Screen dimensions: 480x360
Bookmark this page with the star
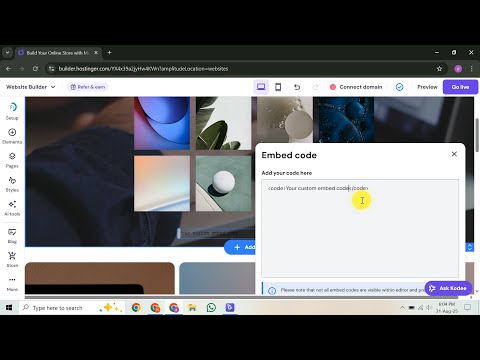(439, 69)
